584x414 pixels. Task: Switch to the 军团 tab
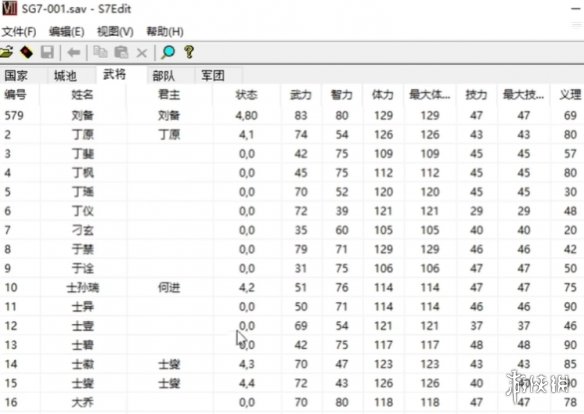(213, 76)
